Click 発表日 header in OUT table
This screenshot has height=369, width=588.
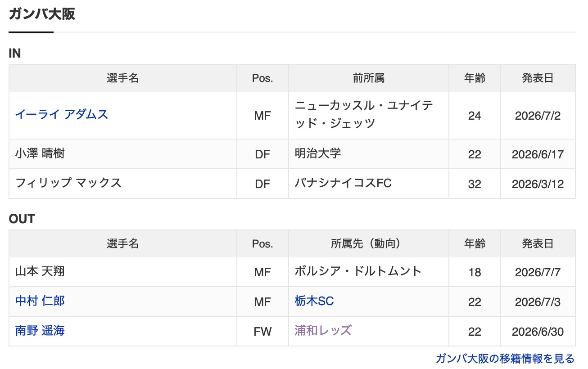pos(538,244)
